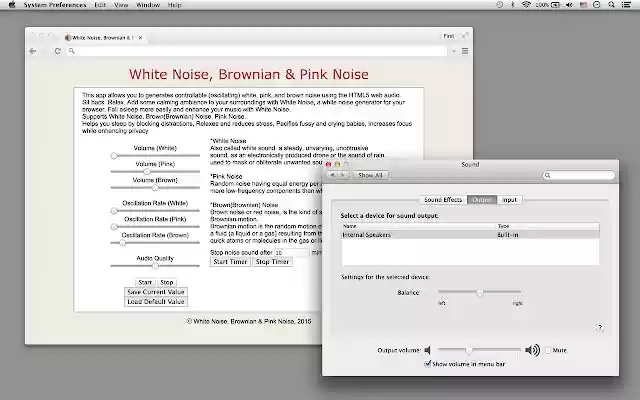
Task: Go forward in Sound preferences
Action: point(343,175)
